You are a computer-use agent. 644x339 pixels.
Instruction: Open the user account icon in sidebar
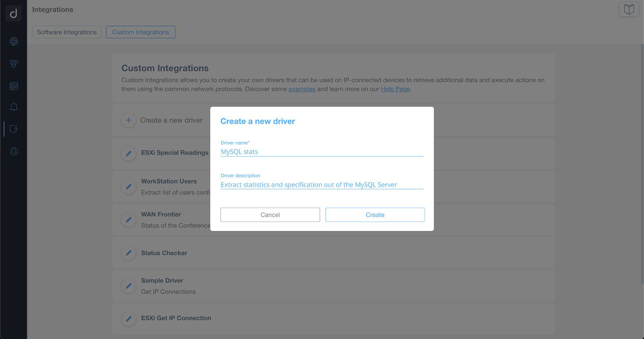point(14,152)
